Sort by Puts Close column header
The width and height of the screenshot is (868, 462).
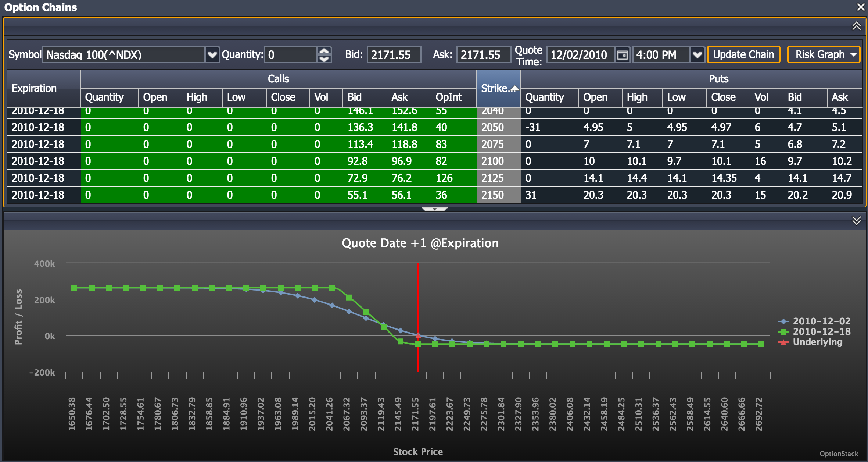pyautogui.click(x=728, y=97)
